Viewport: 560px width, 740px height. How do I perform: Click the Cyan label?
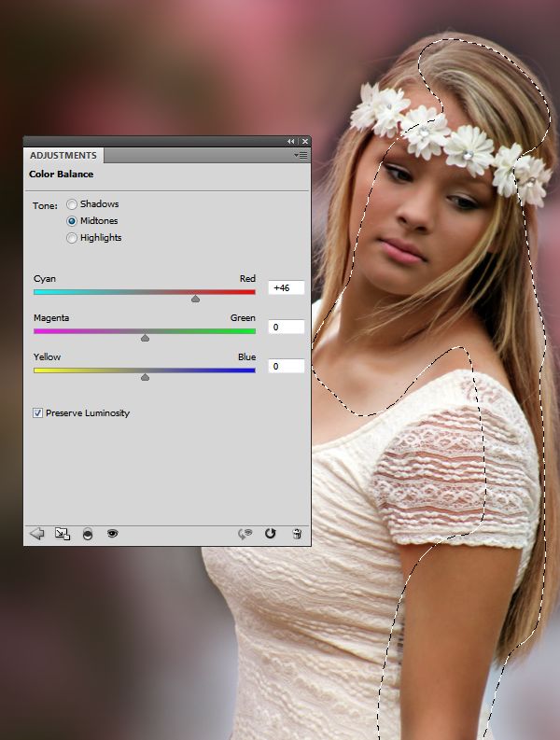click(x=45, y=279)
